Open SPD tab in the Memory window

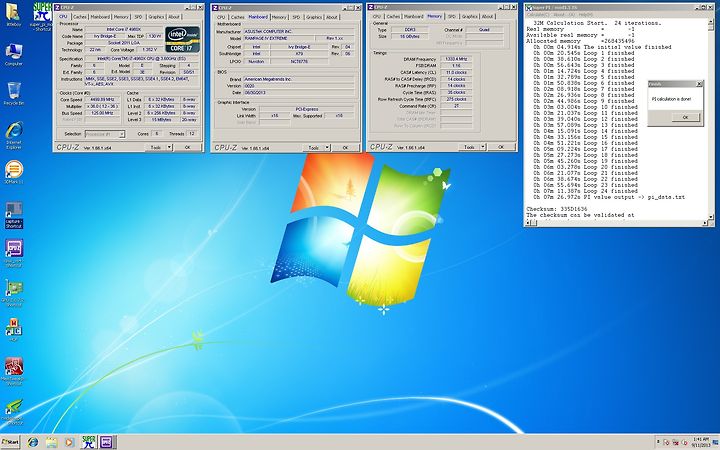pyautogui.click(x=451, y=17)
